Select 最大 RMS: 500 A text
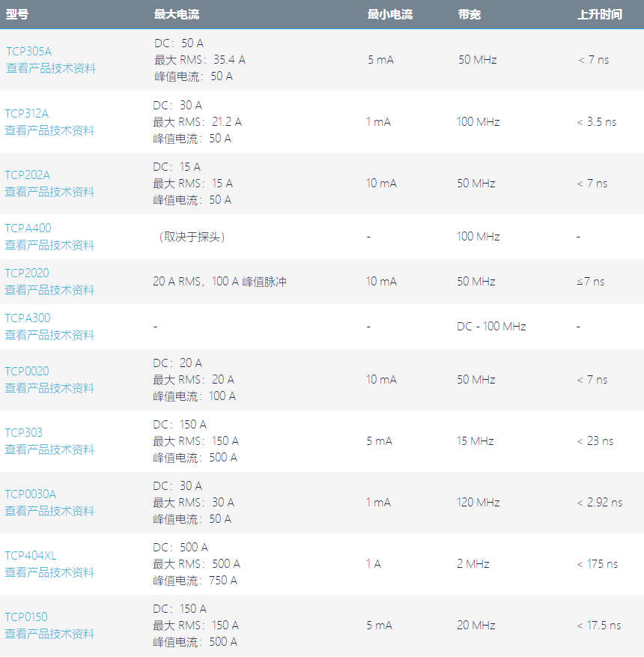The height and width of the screenshot is (657, 644). [196, 564]
